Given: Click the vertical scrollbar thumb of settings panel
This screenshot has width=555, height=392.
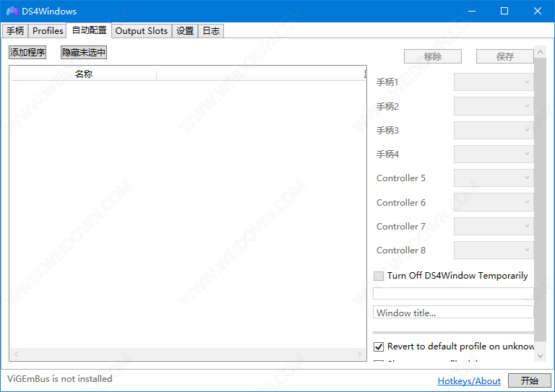Looking at the screenshot, I should point(540,200).
